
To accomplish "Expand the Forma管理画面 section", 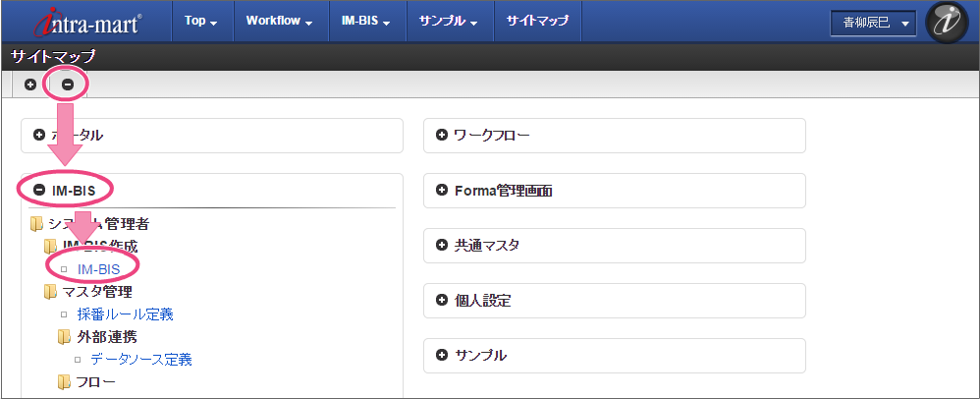I will point(442,190).
